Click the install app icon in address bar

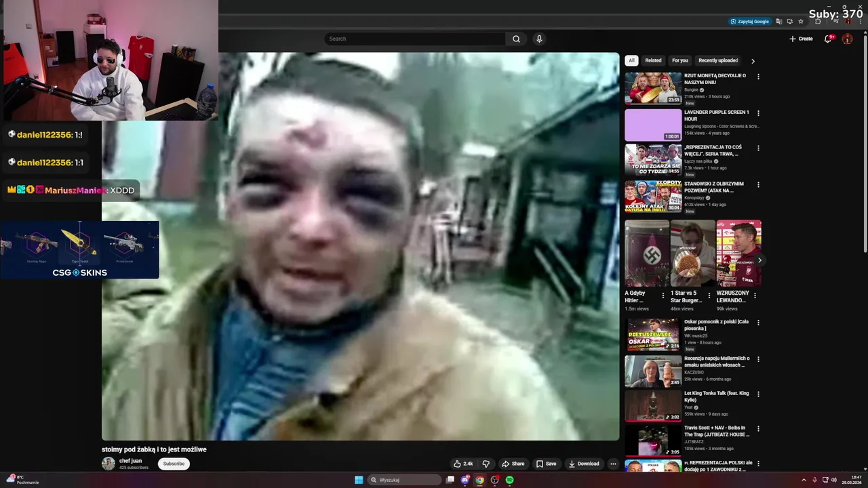coord(790,21)
